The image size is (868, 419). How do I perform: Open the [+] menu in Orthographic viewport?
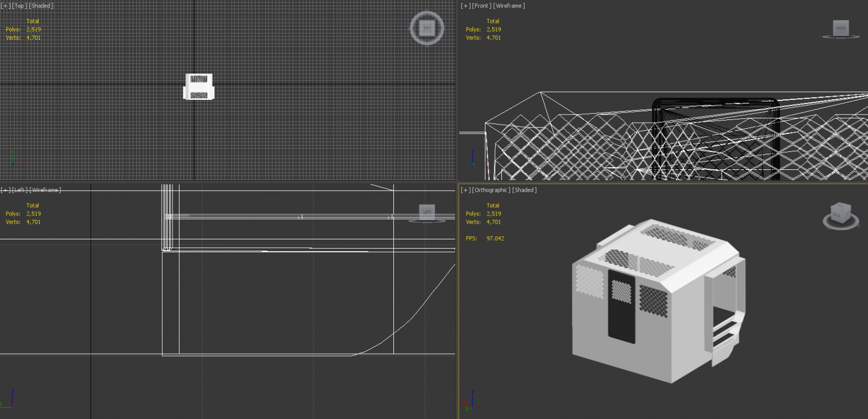click(465, 190)
